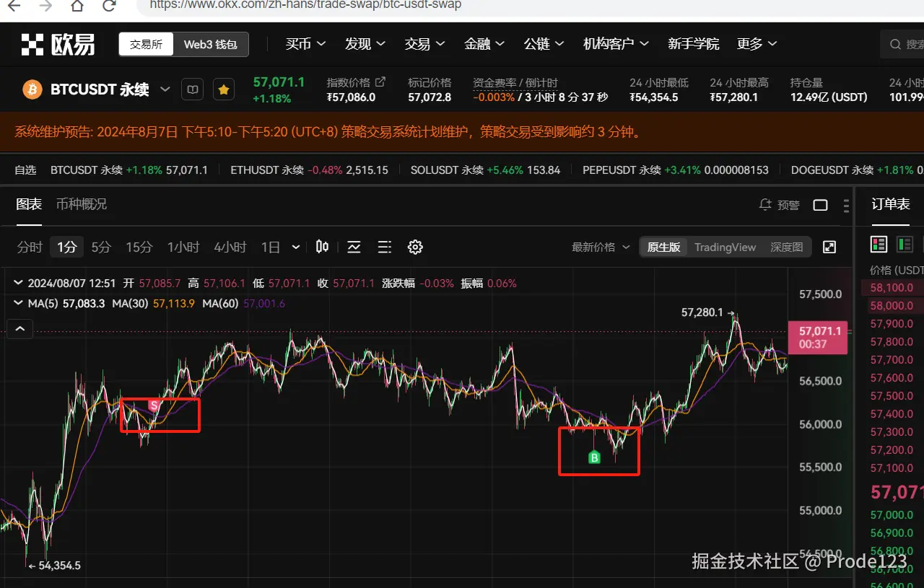Click the browser home icon
The height and width of the screenshot is (588, 924).
point(77,6)
